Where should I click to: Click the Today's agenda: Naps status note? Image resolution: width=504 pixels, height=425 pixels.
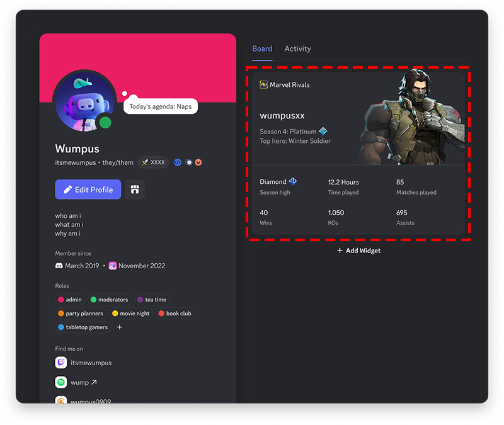tap(160, 106)
